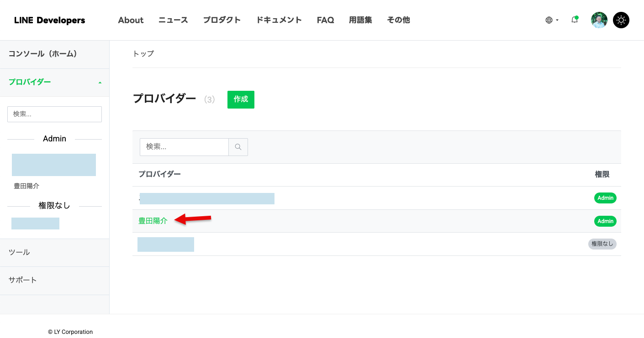Click the Admin group label in sidebar
Viewport: 644px width, 338px height.
(x=54, y=139)
